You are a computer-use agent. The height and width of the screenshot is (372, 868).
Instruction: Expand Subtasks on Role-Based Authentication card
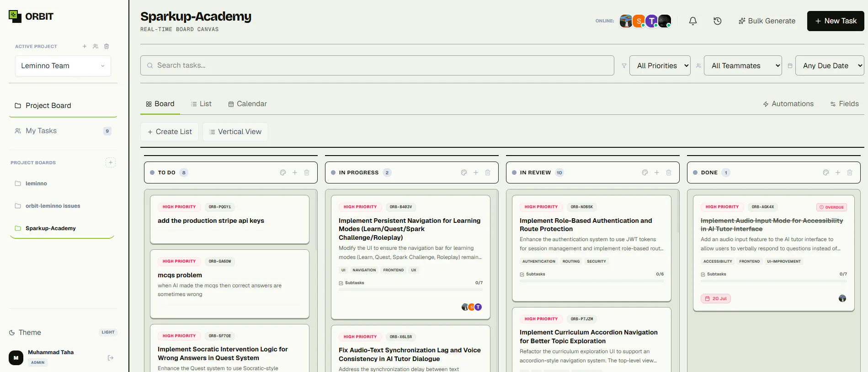[x=533, y=274]
